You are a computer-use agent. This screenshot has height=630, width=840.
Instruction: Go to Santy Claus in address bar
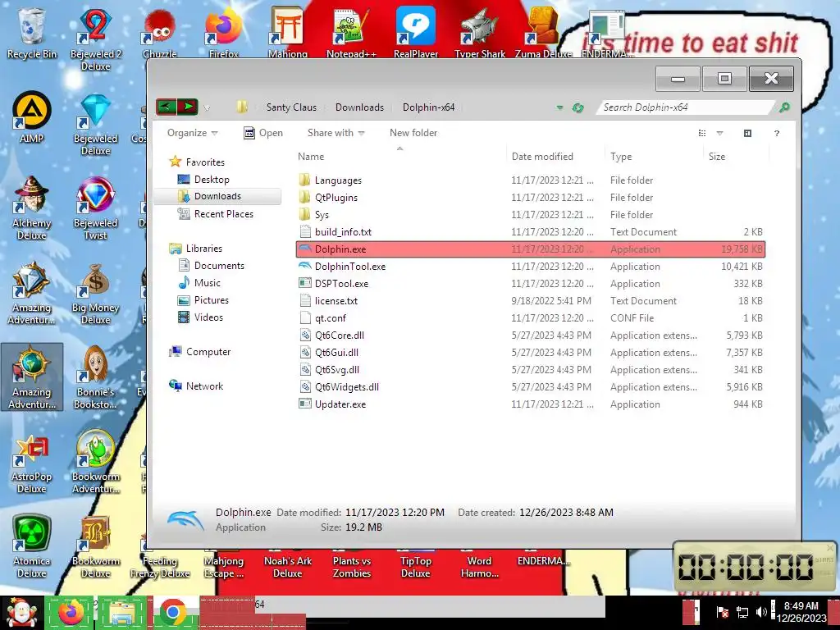point(291,107)
